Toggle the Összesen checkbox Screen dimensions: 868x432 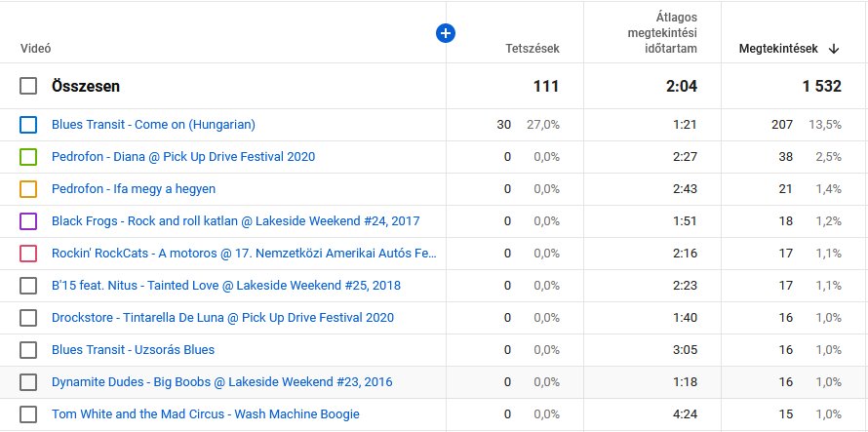(x=28, y=86)
